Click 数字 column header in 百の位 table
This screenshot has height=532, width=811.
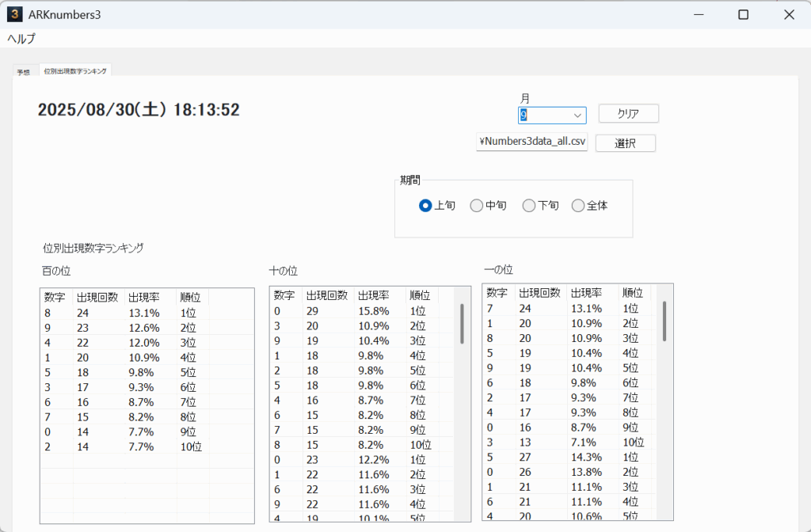(55, 298)
